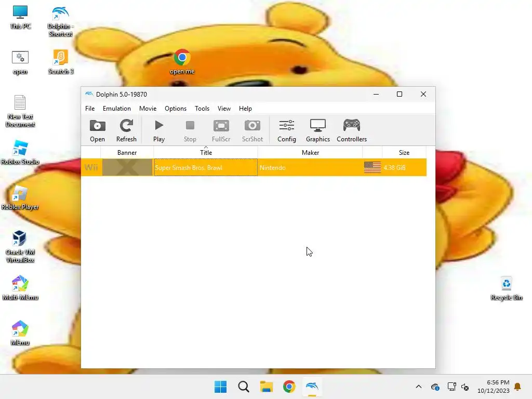Select the Roblox Studio desktop icon

point(20,152)
